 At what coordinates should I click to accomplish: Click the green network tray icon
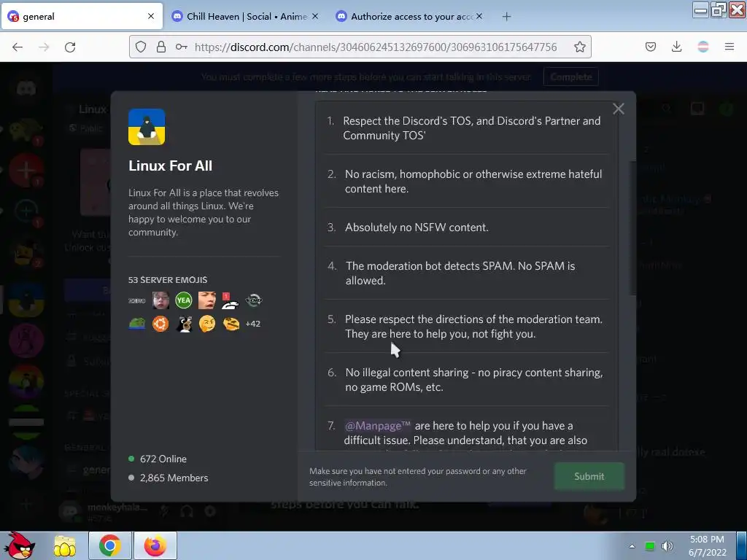[650, 546]
